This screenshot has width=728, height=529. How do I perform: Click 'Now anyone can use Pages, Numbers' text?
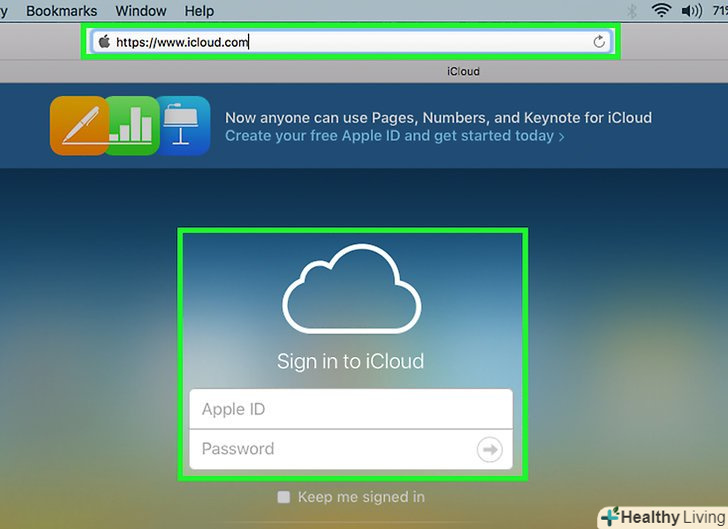pyautogui.click(x=438, y=118)
